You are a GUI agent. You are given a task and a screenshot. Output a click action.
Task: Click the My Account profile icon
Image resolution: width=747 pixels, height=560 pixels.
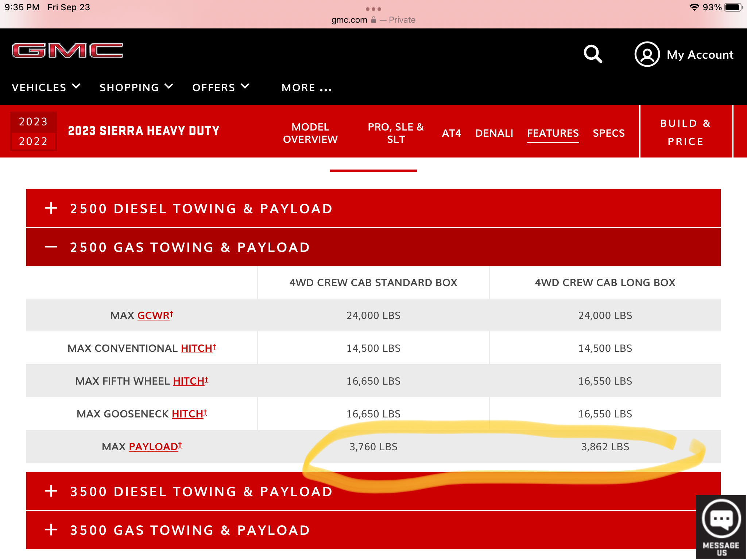pyautogui.click(x=647, y=54)
